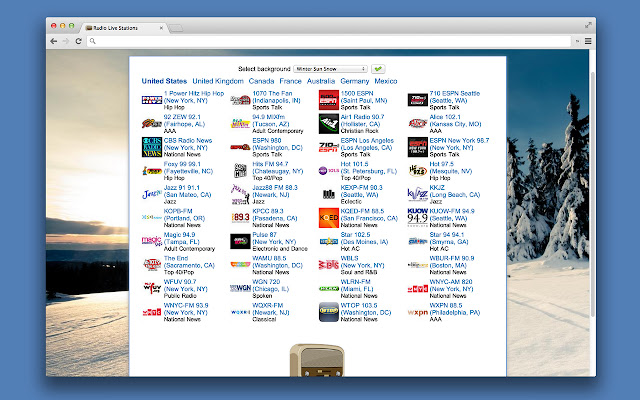
Task: Click the Hits FM 94.7 logo
Action: point(240,171)
